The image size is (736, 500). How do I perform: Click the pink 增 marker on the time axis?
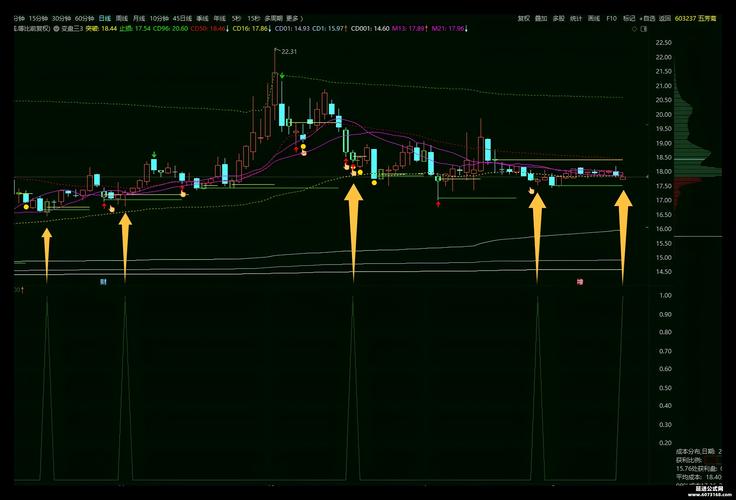click(x=580, y=282)
